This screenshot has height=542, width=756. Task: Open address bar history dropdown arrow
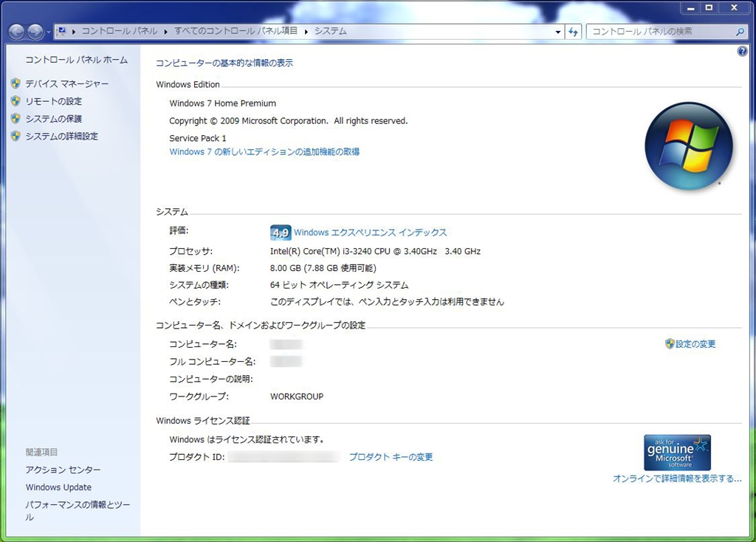(558, 32)
